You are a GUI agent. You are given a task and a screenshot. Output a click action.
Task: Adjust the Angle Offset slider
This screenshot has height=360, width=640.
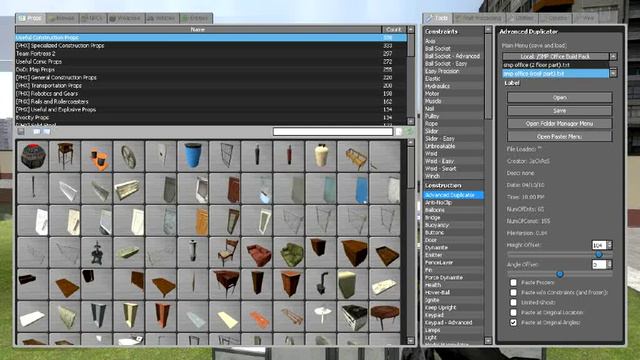[560, 274]
